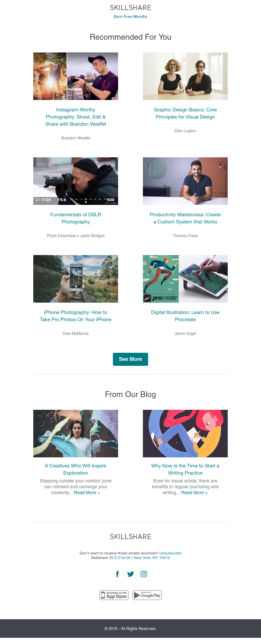Click the Skillshare logo at top
The image size is (261, 644).
click(130, 7)
